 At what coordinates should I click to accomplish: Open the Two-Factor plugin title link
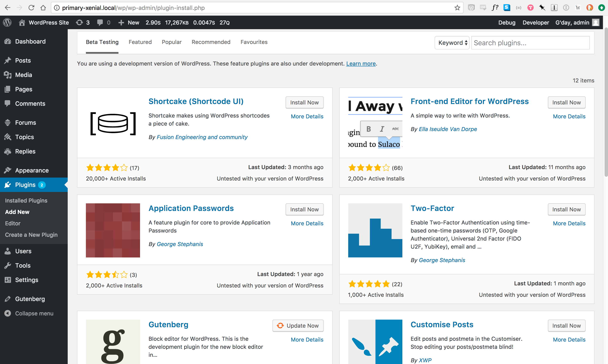(x=432, y=208)
